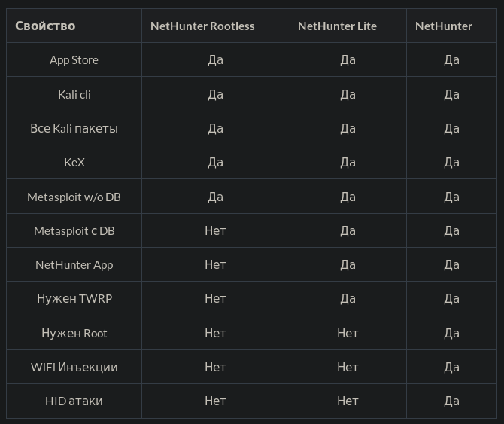Click the NetHunter column header
Screen dimensions: 504x424
444,26
